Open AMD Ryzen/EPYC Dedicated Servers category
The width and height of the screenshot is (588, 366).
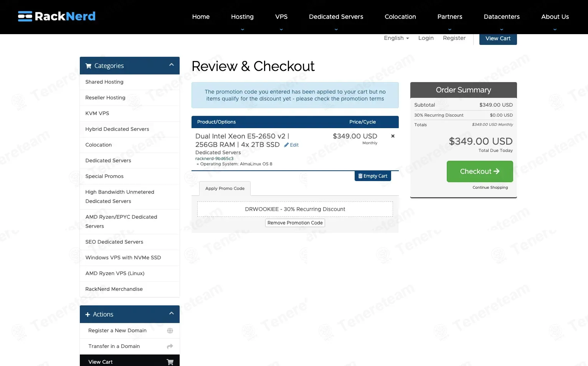pyautogui.click(x=130, y=222)
